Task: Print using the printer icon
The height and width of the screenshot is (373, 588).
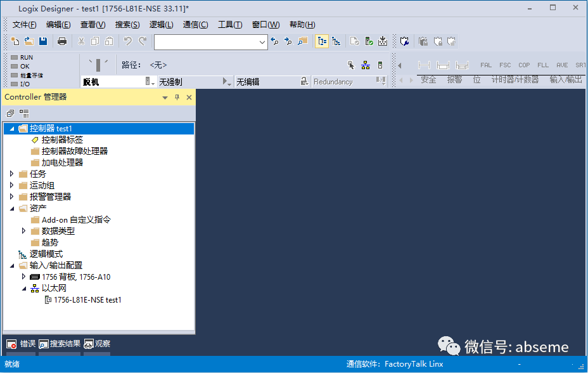Action: click(62, 41)
